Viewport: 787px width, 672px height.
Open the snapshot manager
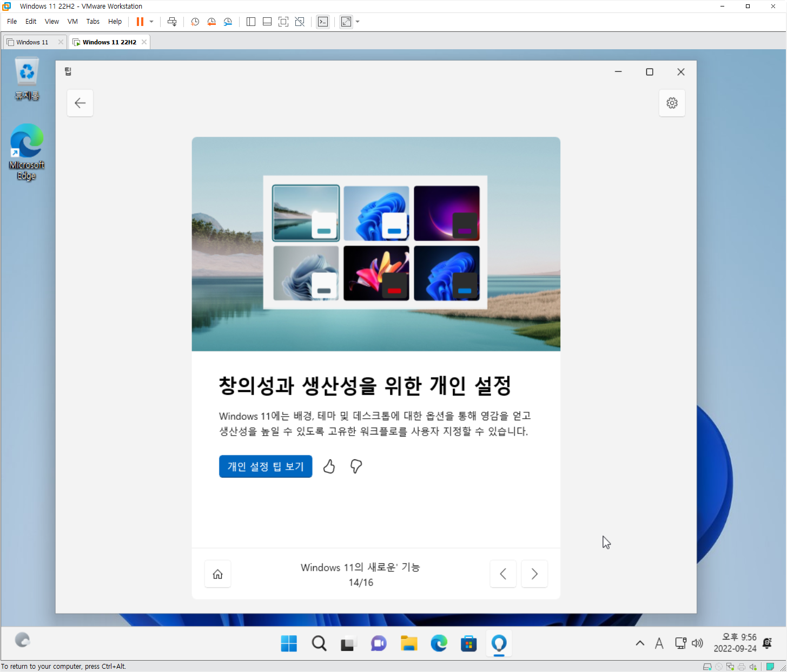click(228, 22)
